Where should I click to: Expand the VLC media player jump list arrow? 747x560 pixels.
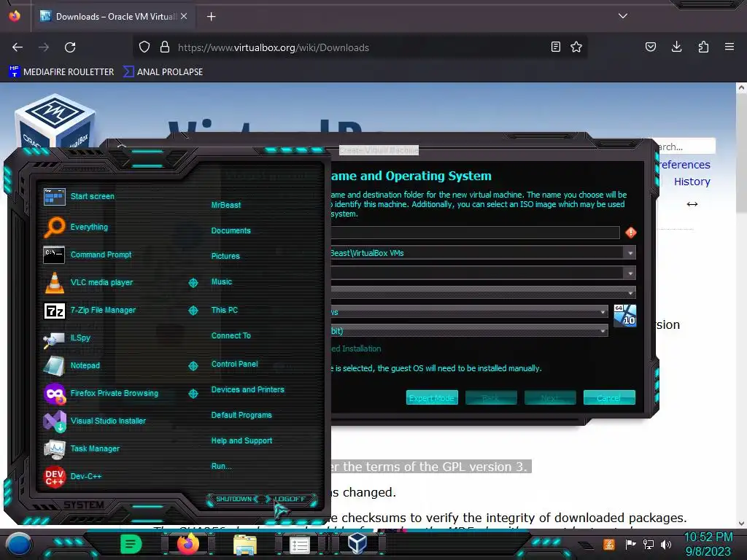193,283
